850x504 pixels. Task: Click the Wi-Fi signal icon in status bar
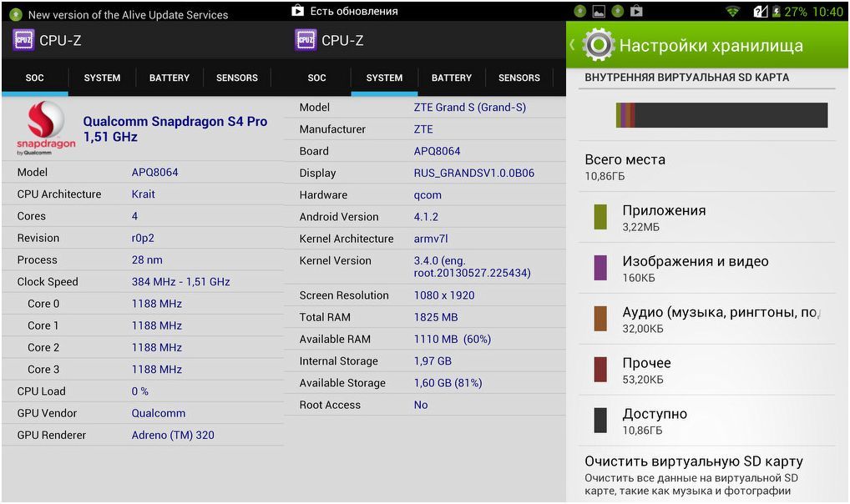point(732,12)
